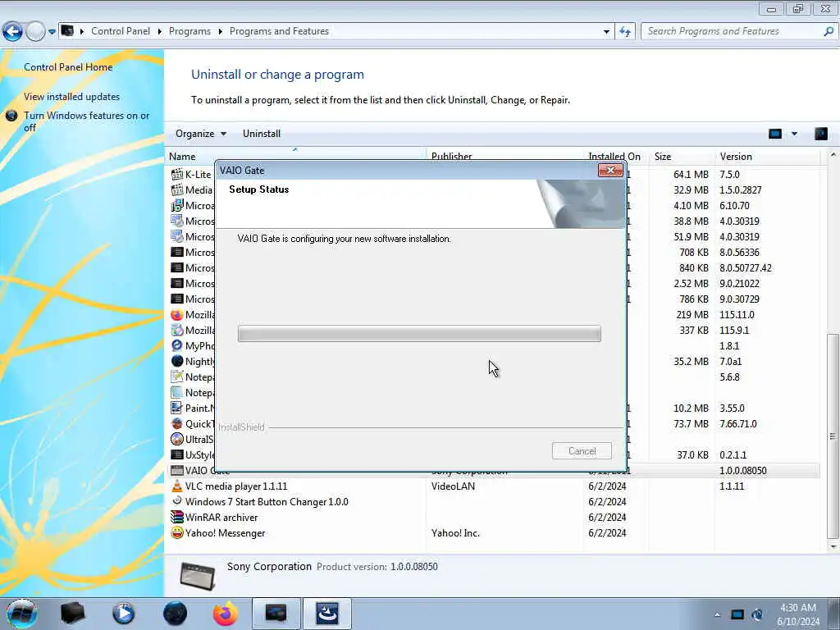Open the Organize dropdown menu
840x630 pixels.
click(201, 134)
